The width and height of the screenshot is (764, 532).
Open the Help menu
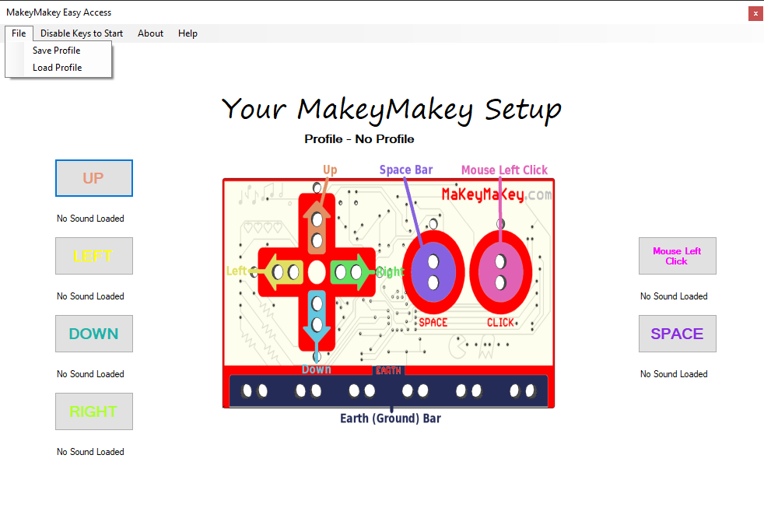[187, 33]
